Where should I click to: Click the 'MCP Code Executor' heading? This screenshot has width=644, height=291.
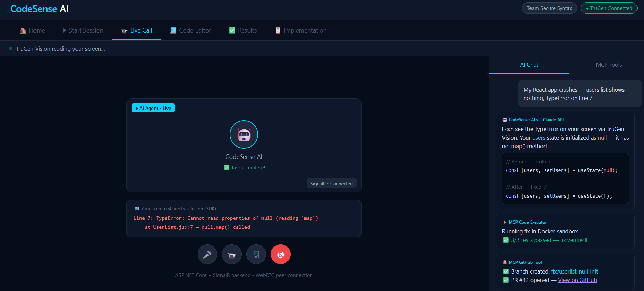click(x=527, y=222)
